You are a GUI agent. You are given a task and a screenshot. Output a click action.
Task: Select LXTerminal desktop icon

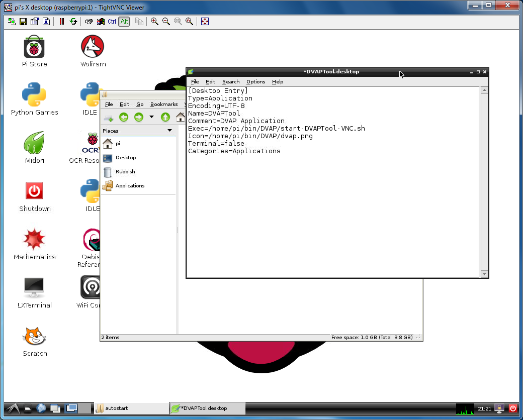[x=34, y=292]
